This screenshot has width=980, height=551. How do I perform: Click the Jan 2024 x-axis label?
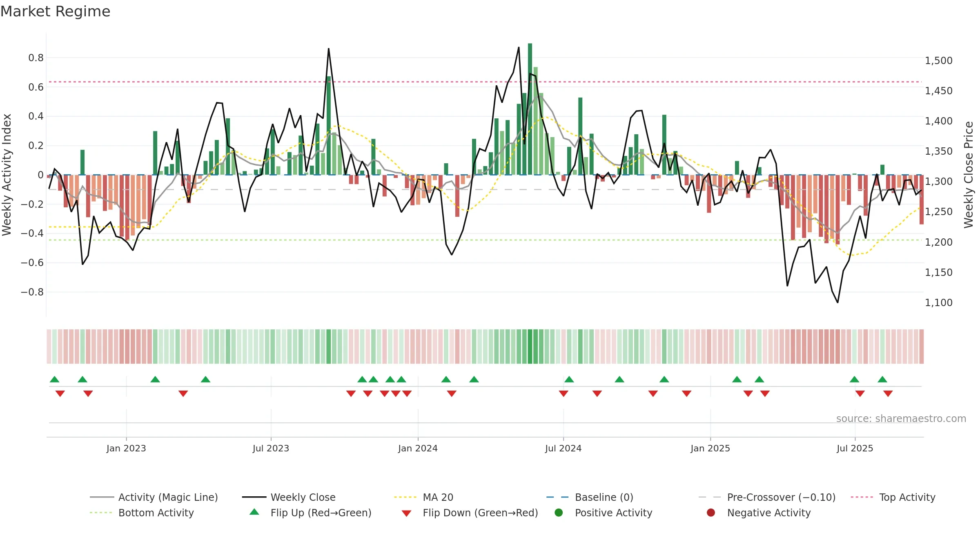coord(418,448)
